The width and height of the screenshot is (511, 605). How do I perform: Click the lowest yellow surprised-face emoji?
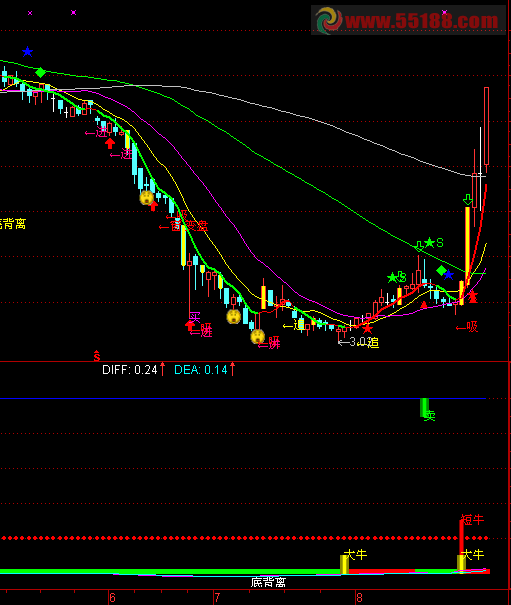tap(257, 336)
